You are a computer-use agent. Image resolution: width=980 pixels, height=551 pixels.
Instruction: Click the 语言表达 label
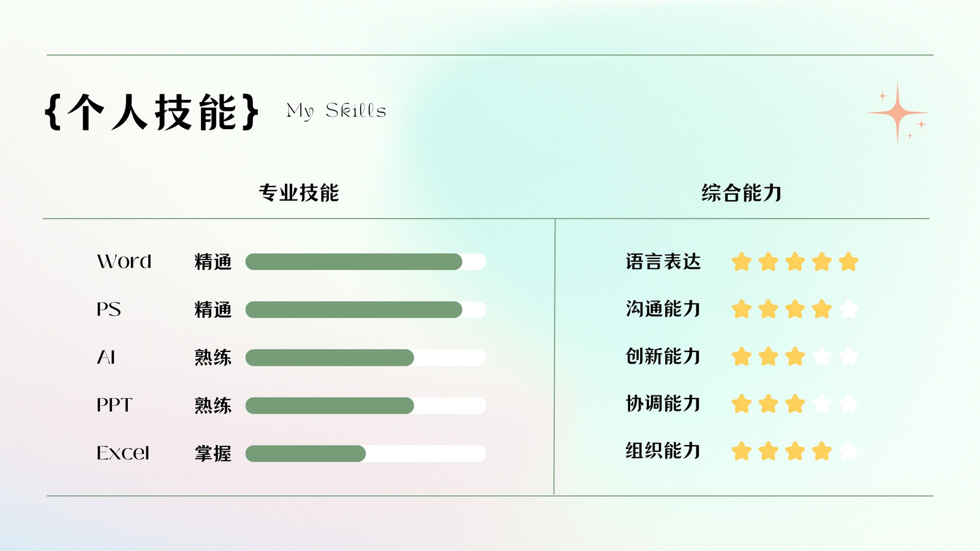tap(663, 262)
